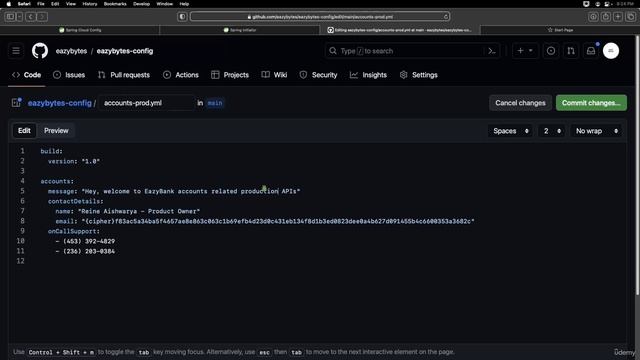
Task: Open the Issues circle icon in header
Action: 551,51
